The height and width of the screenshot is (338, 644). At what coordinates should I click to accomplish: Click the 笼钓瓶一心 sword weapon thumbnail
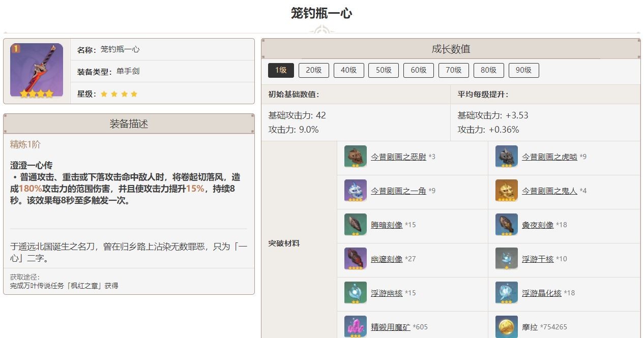pos(37,70)
